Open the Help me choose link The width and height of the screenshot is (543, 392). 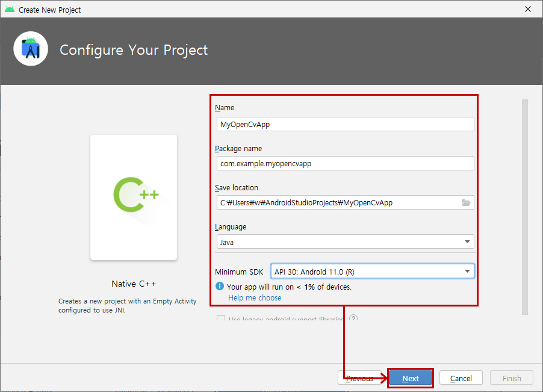point(255,298)
